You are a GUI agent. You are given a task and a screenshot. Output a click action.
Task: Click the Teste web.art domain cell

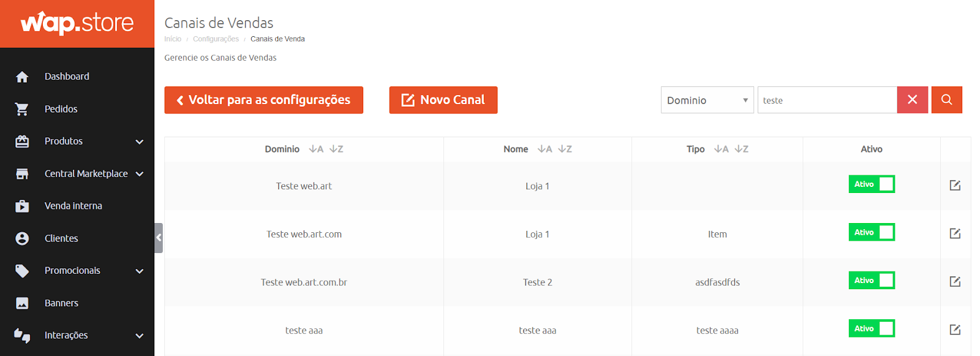point(304,186)
